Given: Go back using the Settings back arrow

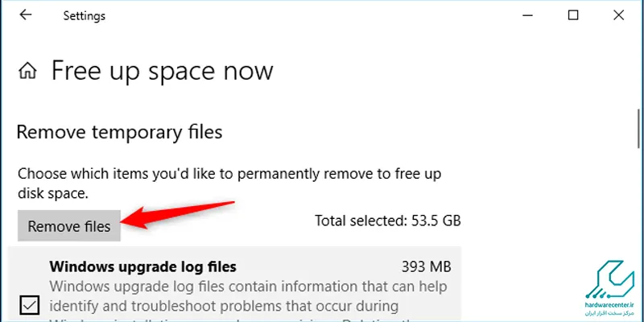Looking at the screenshot, I should pyautogui.click(x=26, y=15).
